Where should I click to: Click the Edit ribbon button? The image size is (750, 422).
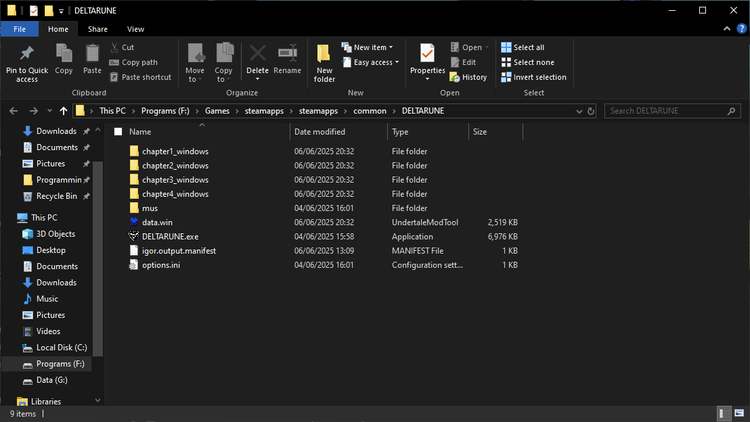coord(463,62)
